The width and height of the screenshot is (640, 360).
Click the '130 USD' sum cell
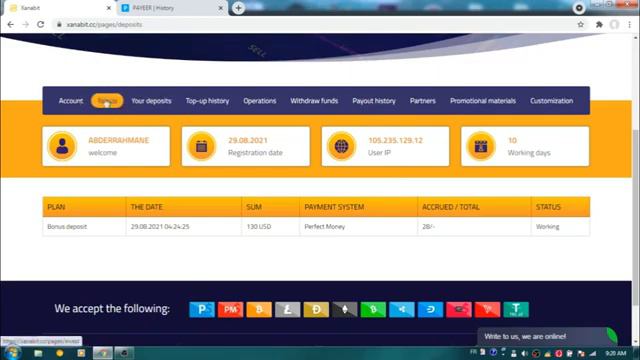(x=270, y=227)
